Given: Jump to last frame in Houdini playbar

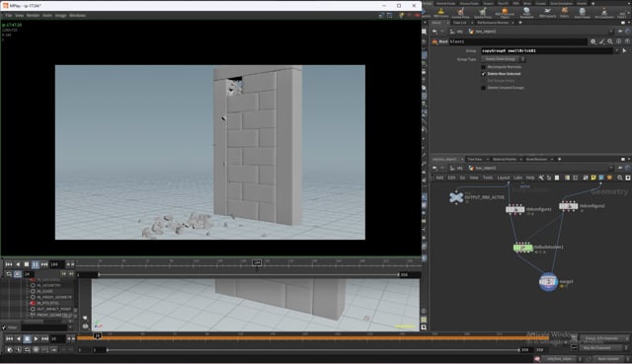Looking at the screenshot, I should point(44,339).
